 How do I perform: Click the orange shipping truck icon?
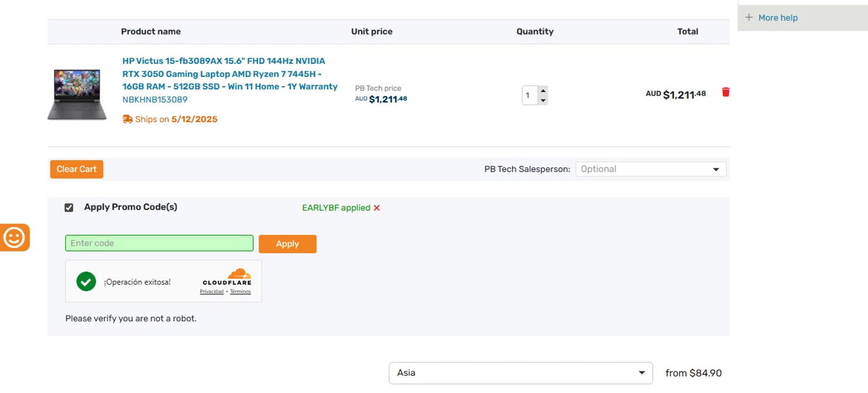127,119
